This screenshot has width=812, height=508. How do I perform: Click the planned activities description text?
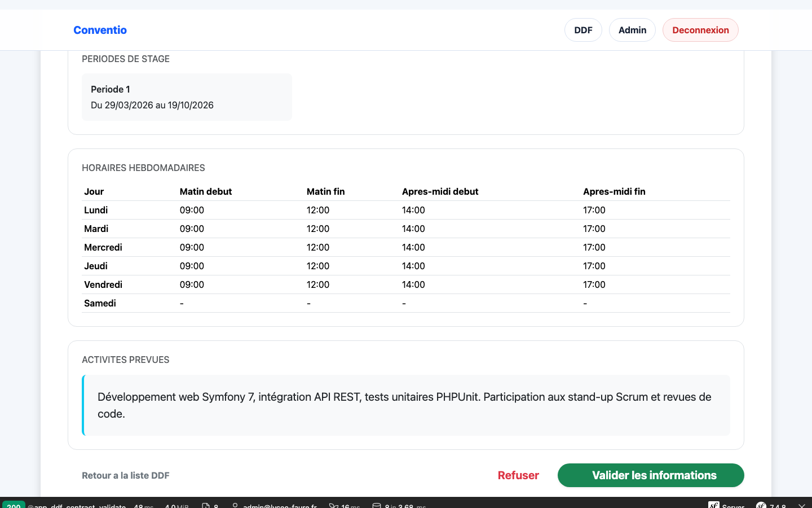[404, 405]
